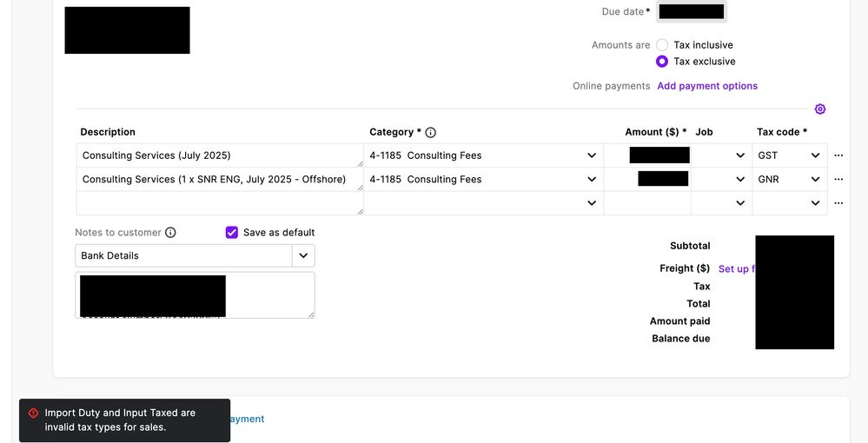This screenshot has width=868, height=443.
Task: Toggle the Save as default checkbox
Action: click(232, 233)
